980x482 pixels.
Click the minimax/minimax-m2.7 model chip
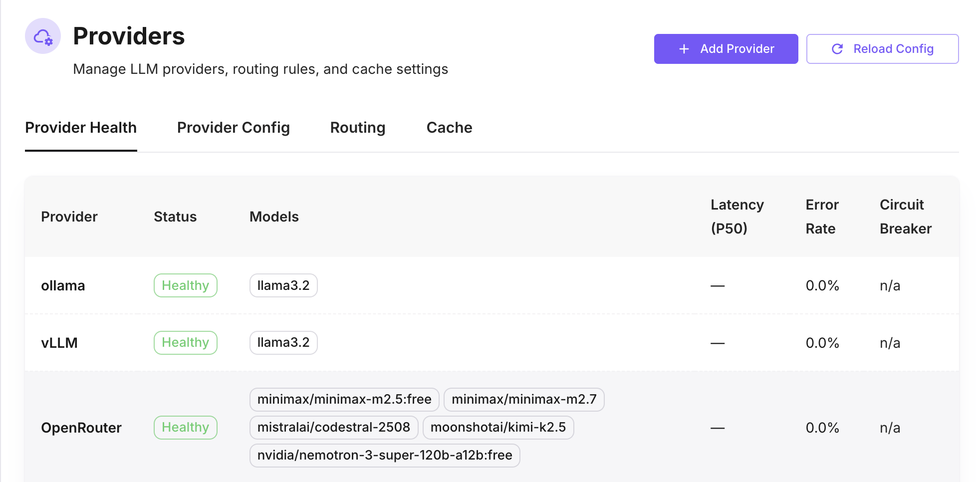524,399
